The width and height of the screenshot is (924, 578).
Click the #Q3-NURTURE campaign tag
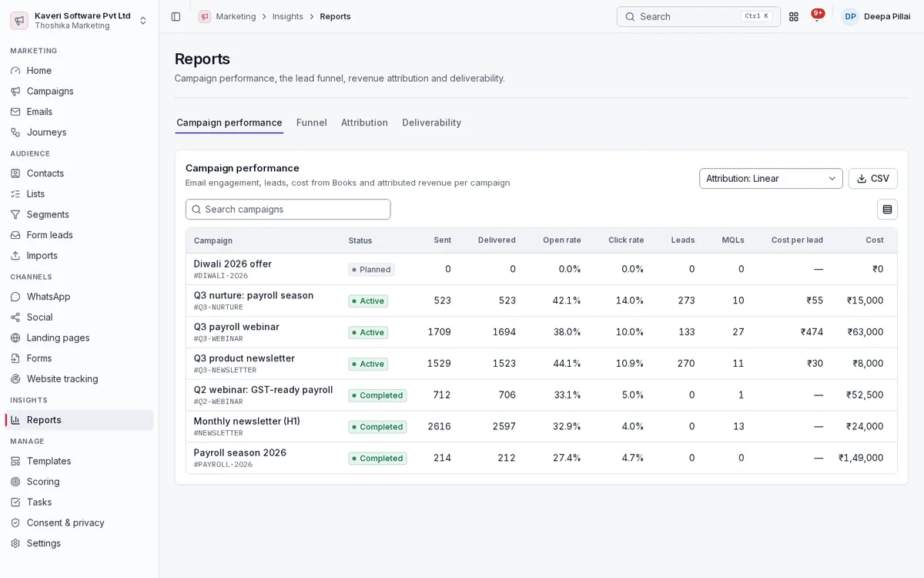[x=219, y=307]
